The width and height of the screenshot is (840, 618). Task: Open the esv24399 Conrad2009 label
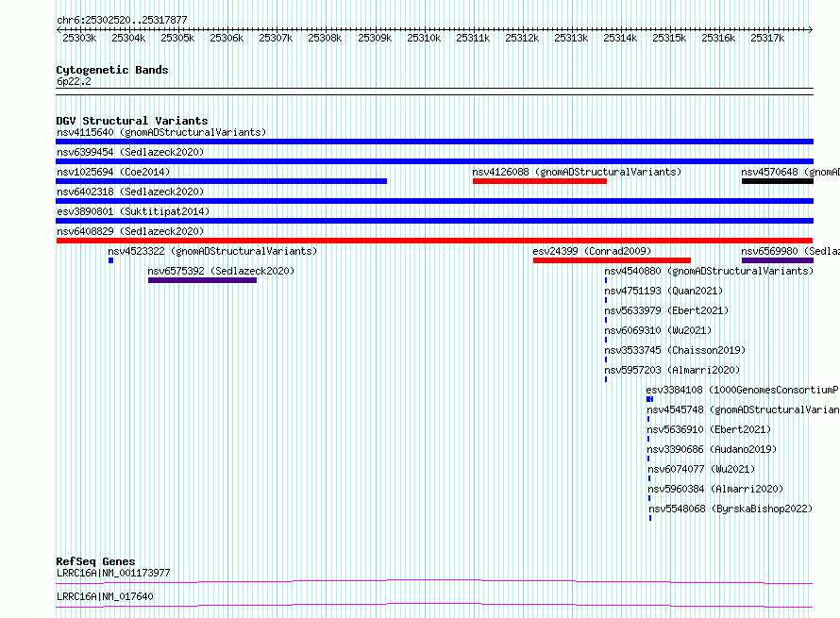(x=592, y=251)
